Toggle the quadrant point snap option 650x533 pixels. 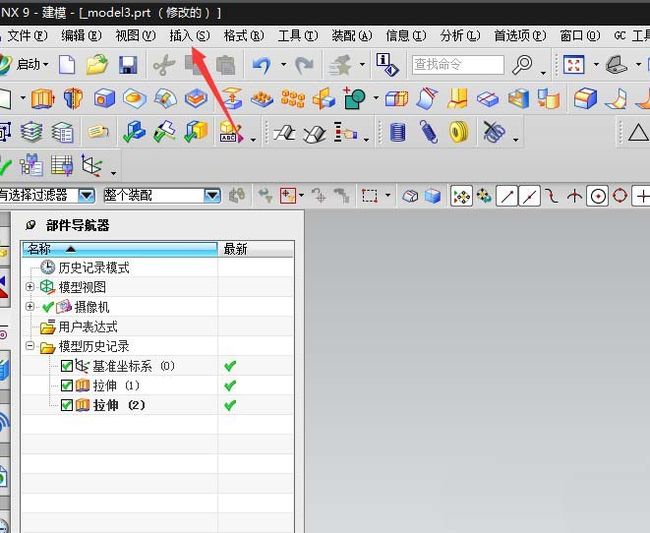coord(620,196)
